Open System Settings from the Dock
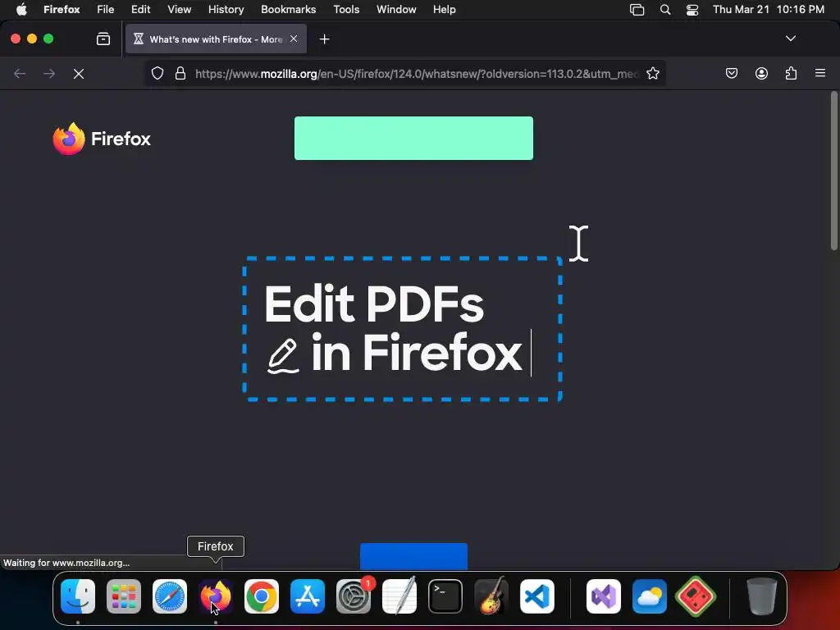The image size is (840, 630). 354,596
